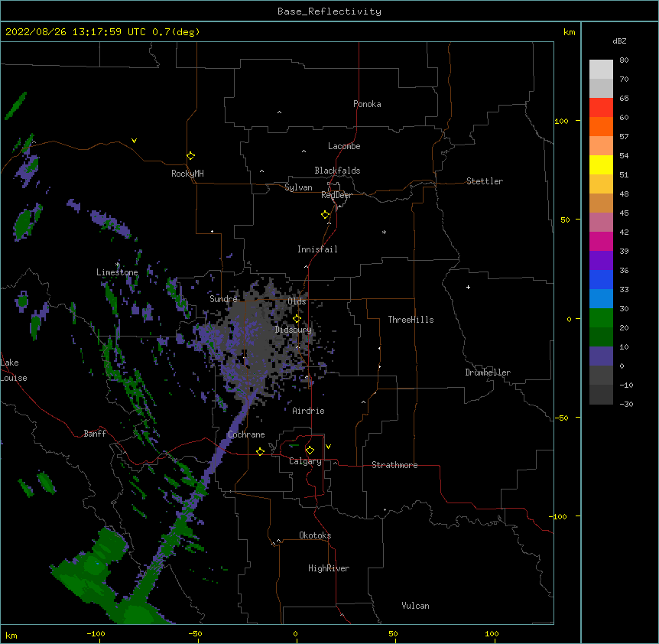This screenshot has height=644, width=659.
Task: Click the blue 36 dBZ legend swatch
Action: [x=601, y=279]
